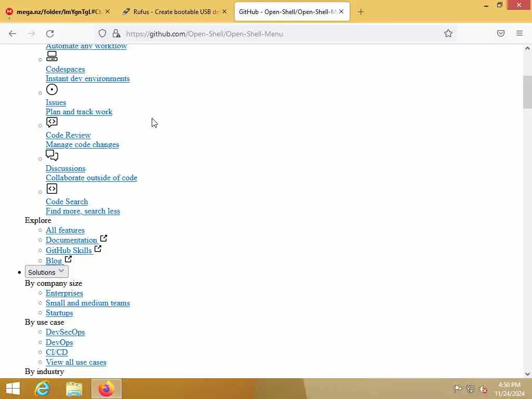Click the scrollbar down arrow
Screen dimensions: 532x399
click(x=527, y=374)
